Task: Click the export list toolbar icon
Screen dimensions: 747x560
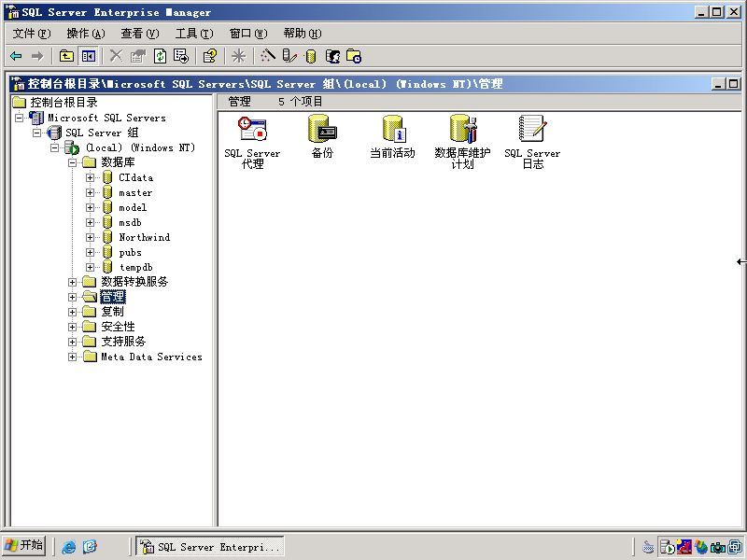Action: click(181, 56)
